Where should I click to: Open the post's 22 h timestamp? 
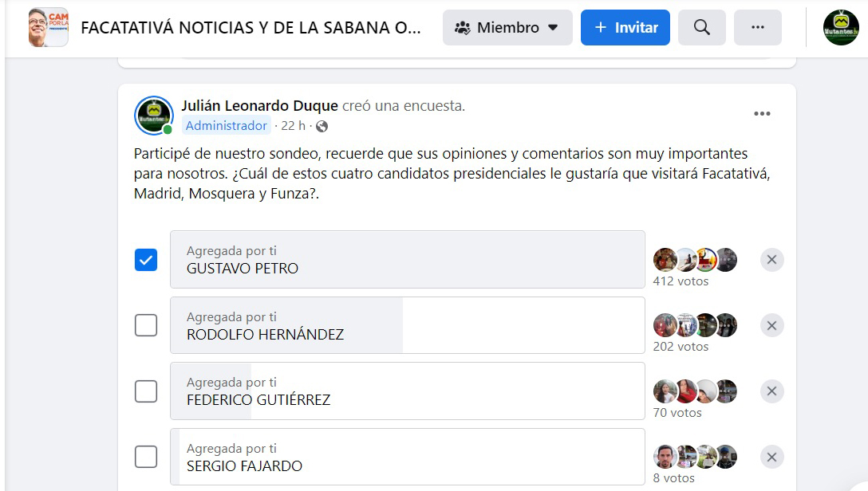(293, 126)
